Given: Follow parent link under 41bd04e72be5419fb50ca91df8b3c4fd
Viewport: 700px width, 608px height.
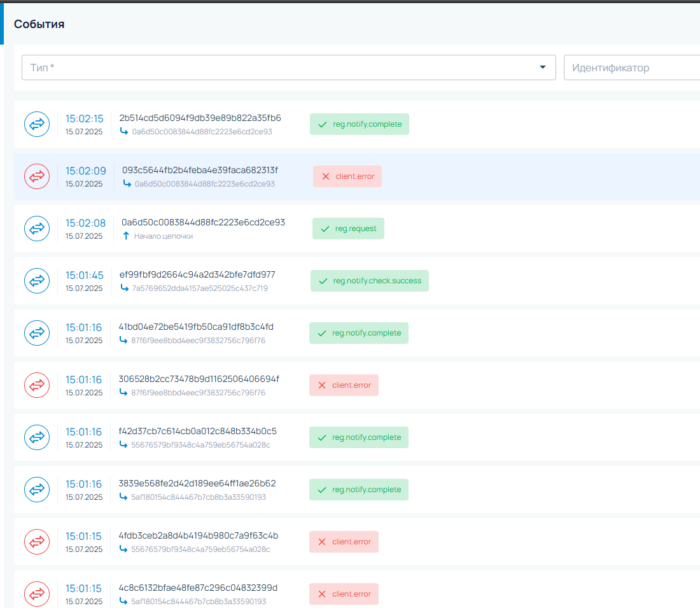Looking at the screenshot, I should (198, 341).
